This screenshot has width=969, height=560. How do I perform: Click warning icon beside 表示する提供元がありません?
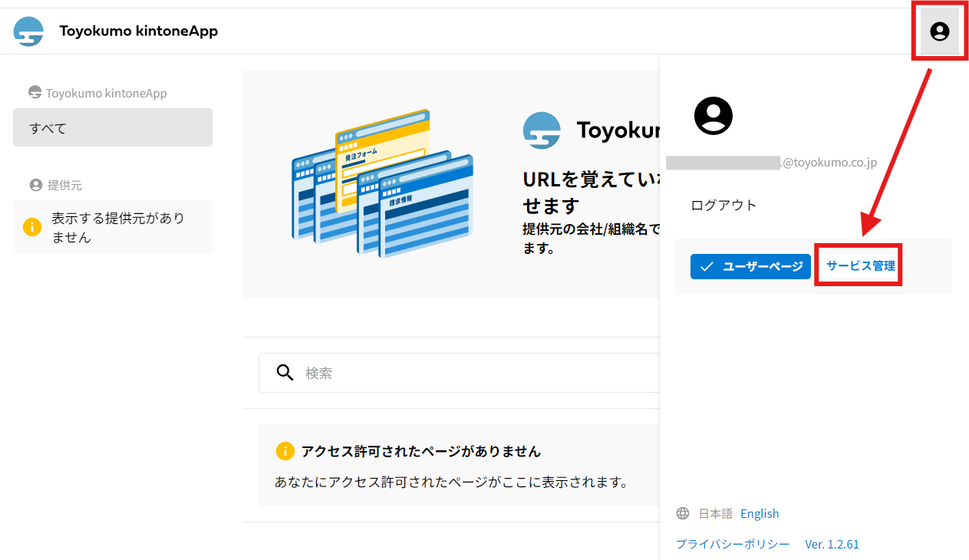[x=32, y=227]
